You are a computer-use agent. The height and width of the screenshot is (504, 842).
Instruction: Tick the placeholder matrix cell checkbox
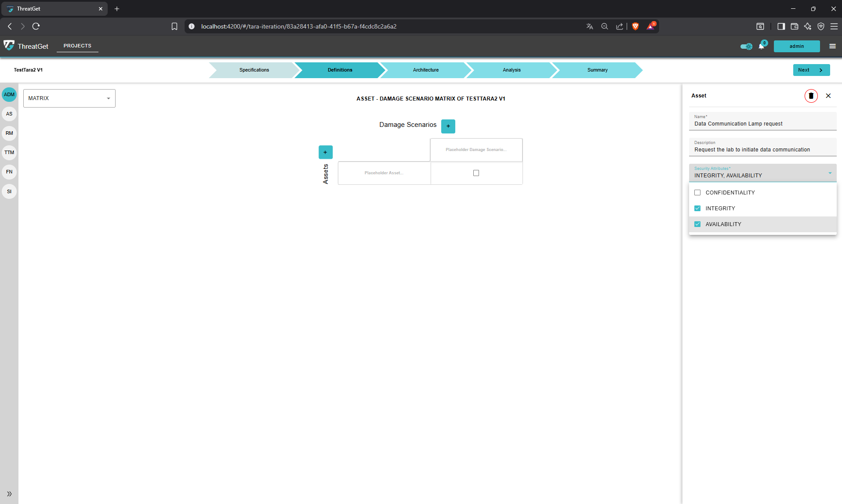click(476, 173)
